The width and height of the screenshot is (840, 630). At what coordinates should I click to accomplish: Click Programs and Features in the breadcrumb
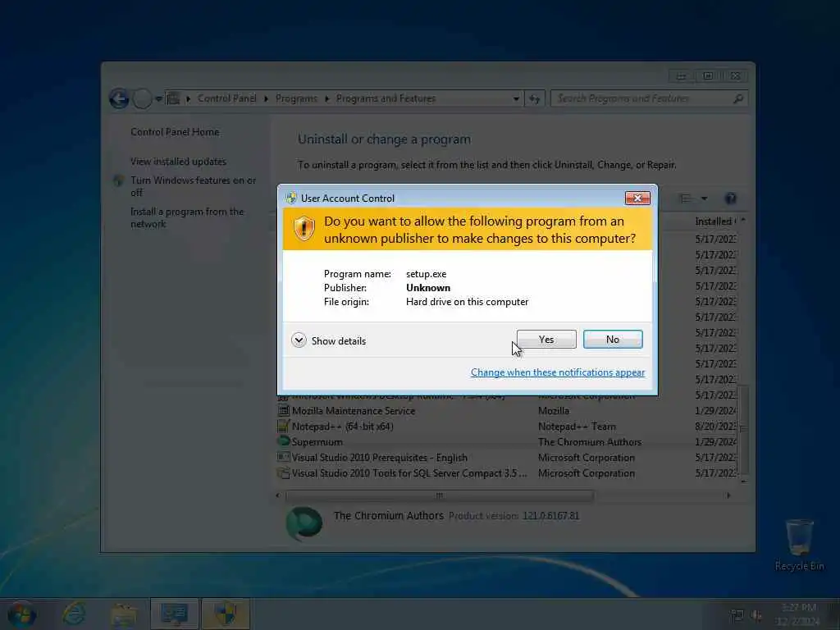click(386, 98)
